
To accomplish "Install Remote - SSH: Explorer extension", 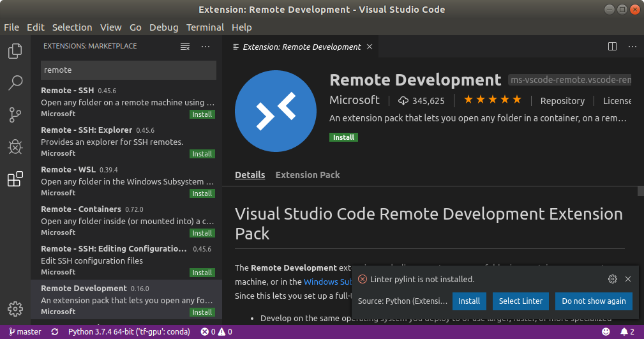I will (x=202, y=154).
